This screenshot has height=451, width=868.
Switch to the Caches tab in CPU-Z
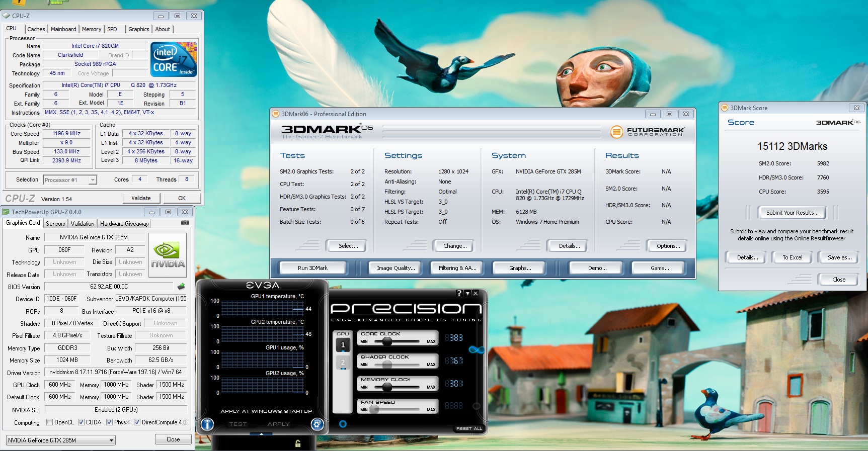point(36,29)
